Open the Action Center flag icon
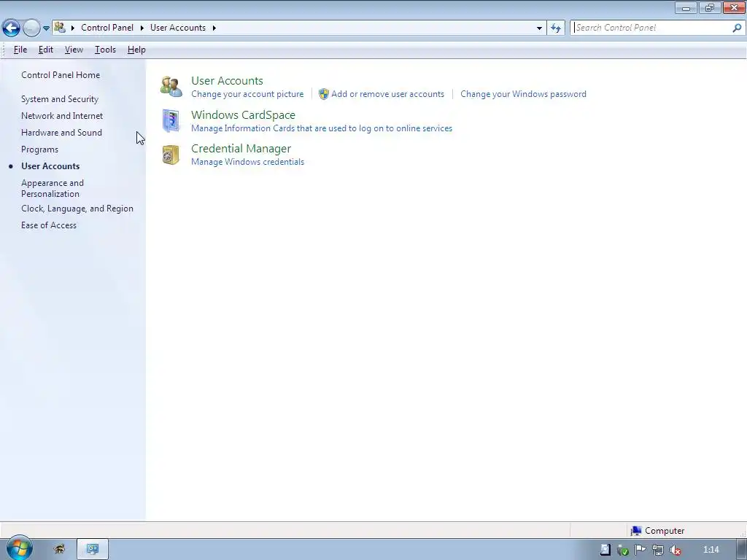747x560 pixels. tap(640, 550)
